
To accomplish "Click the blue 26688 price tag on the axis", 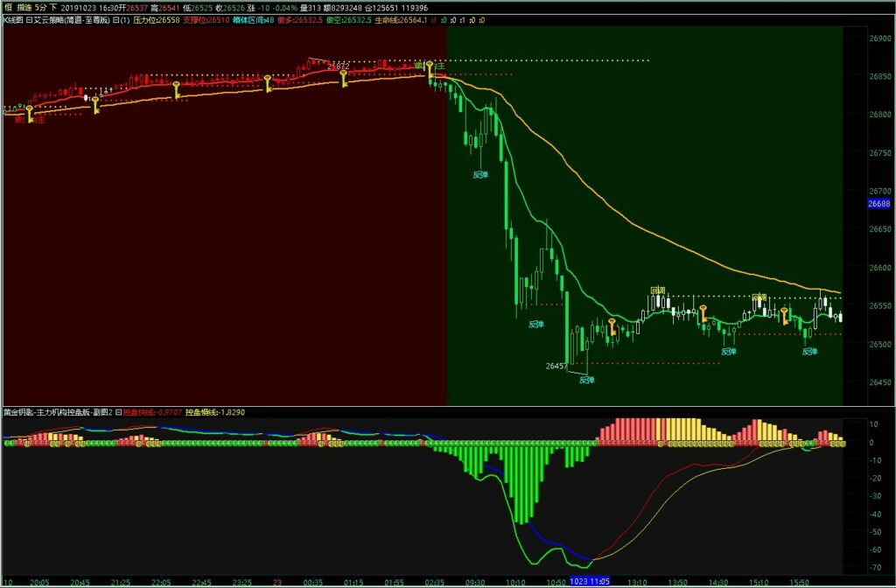I will coord(878,203).
